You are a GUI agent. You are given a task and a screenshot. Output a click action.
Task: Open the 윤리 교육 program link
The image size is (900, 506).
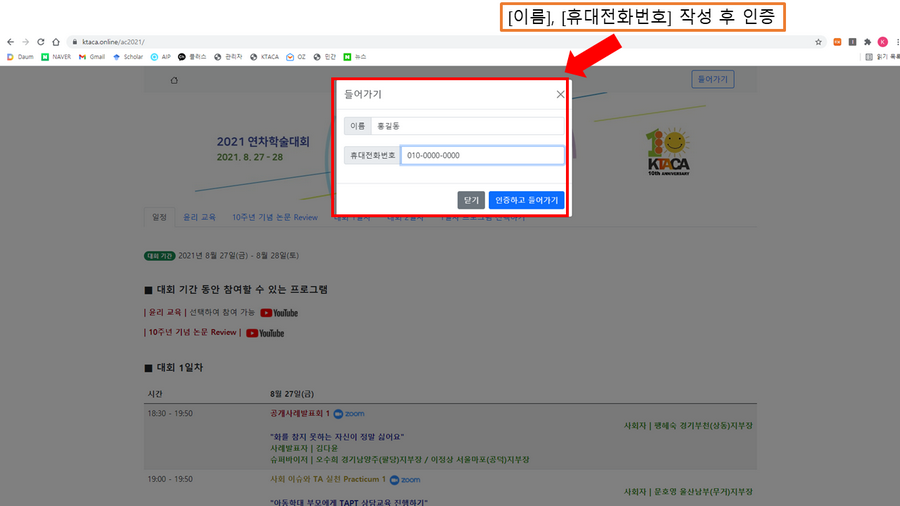coord(165,312)
